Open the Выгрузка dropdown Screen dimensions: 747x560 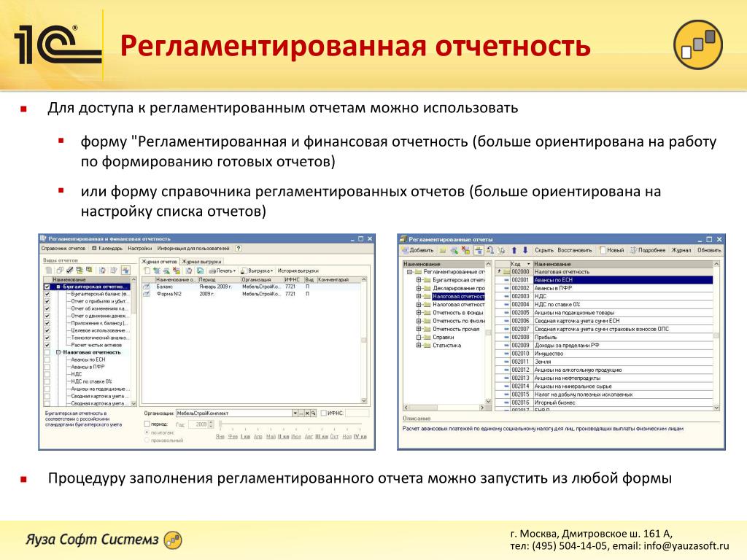[256, 271]
